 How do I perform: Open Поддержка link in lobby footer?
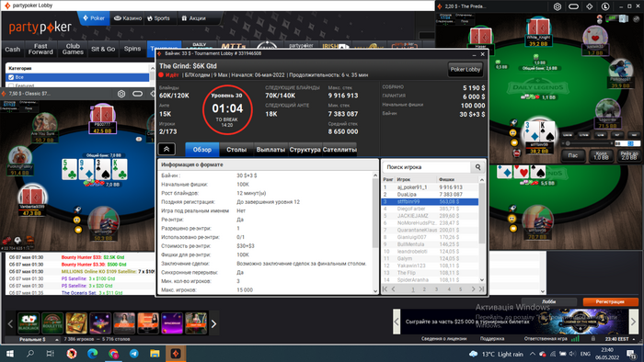pos(492,339)
